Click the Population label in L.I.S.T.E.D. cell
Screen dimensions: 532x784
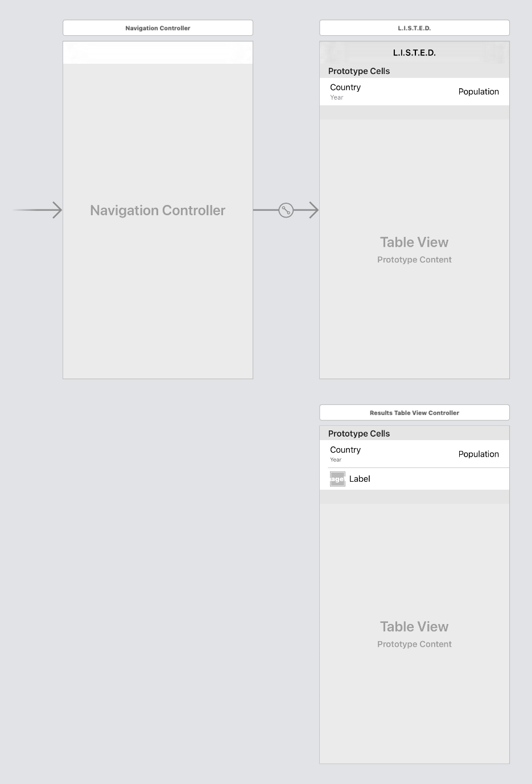coord(479,92)
